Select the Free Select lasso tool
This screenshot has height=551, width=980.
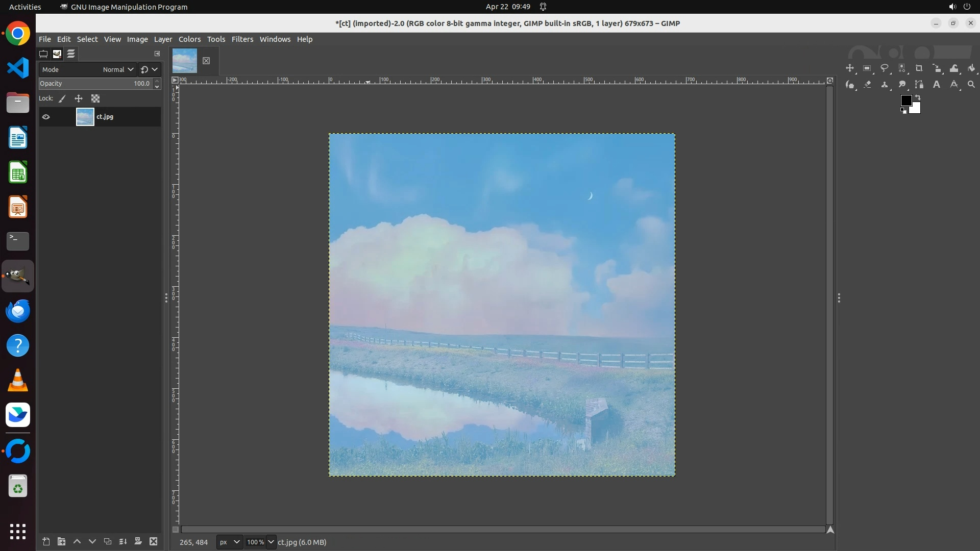pyautogui.click(x=885, y=68)
